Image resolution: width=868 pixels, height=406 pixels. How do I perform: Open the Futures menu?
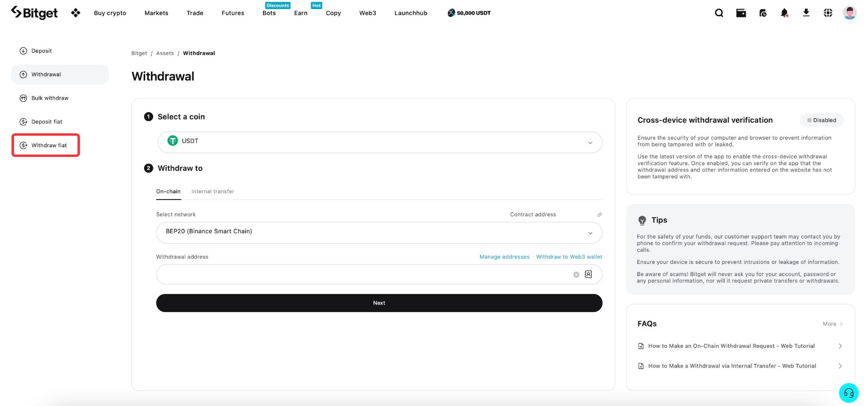pos(233,13)
